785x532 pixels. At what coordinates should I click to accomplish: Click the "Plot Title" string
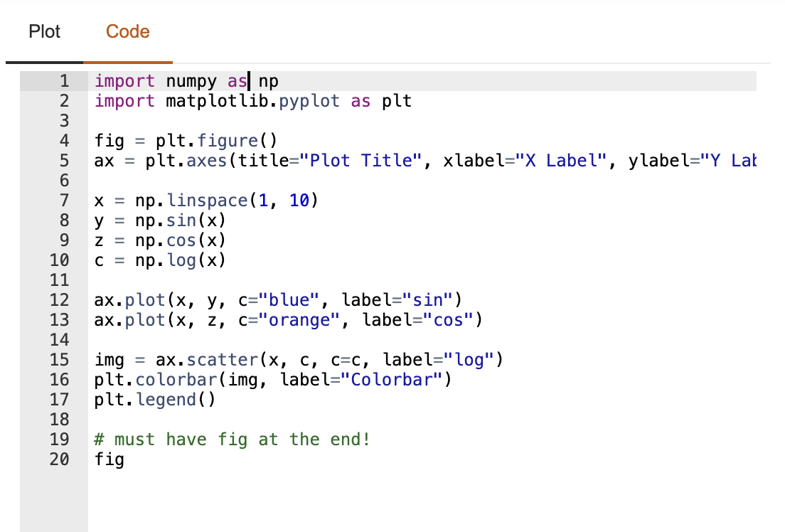361,161
